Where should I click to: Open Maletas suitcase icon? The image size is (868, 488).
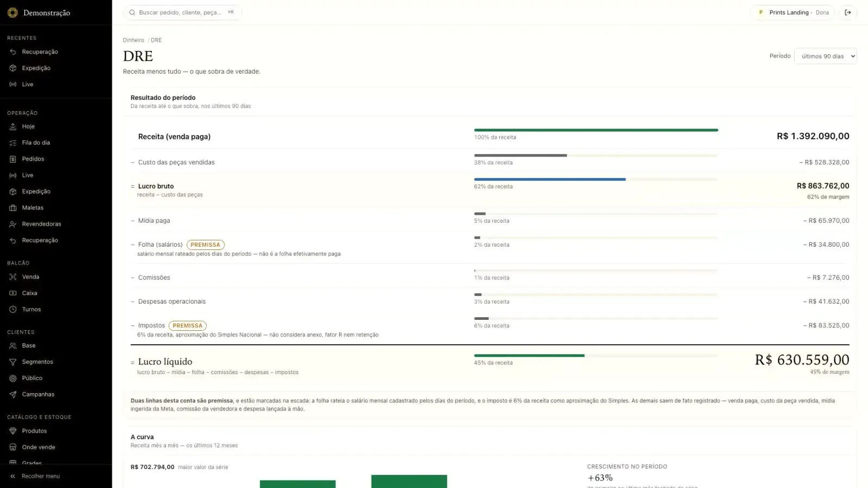(13, 208)
